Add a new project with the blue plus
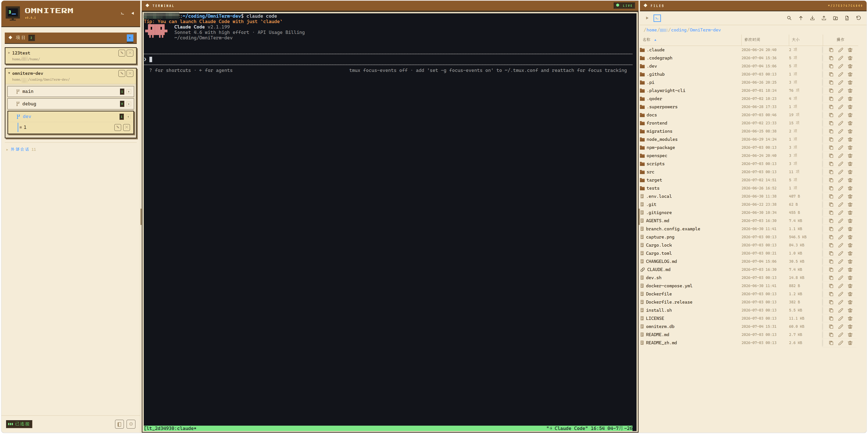868x434 pixels. click(x=130, y=38)
